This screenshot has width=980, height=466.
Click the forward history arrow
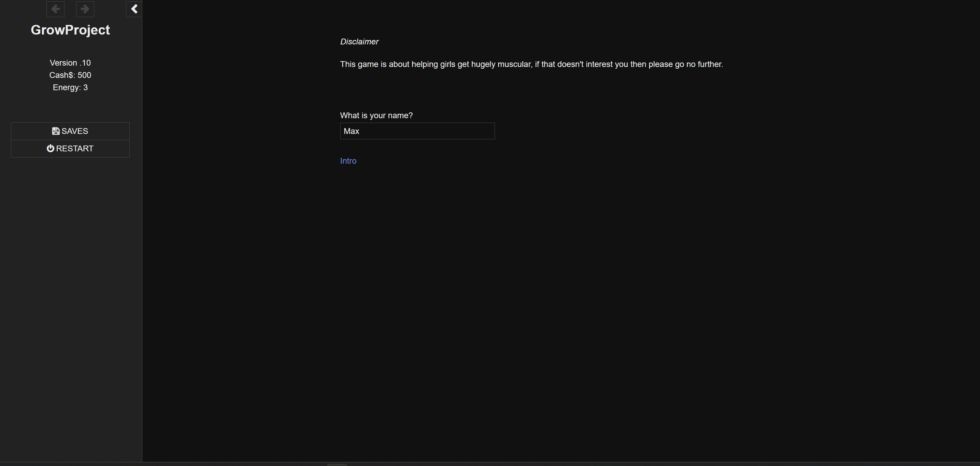click(x=85, y=9)
